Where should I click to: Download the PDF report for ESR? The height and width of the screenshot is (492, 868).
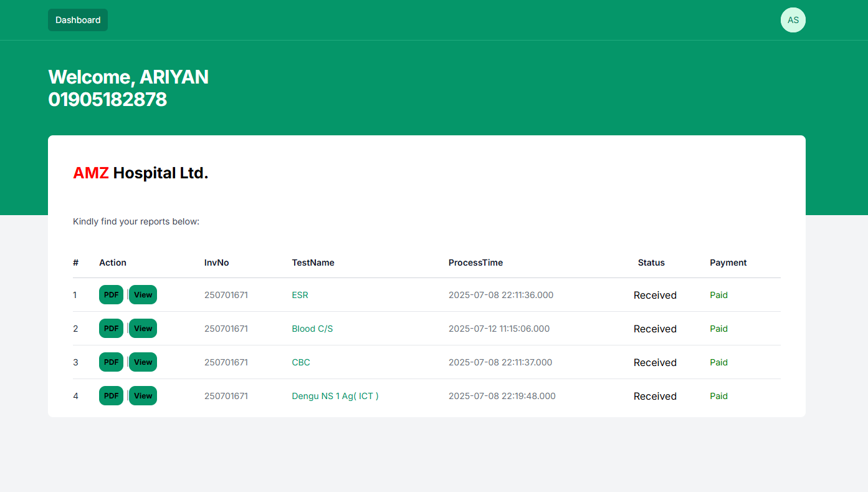coord(111,294)
